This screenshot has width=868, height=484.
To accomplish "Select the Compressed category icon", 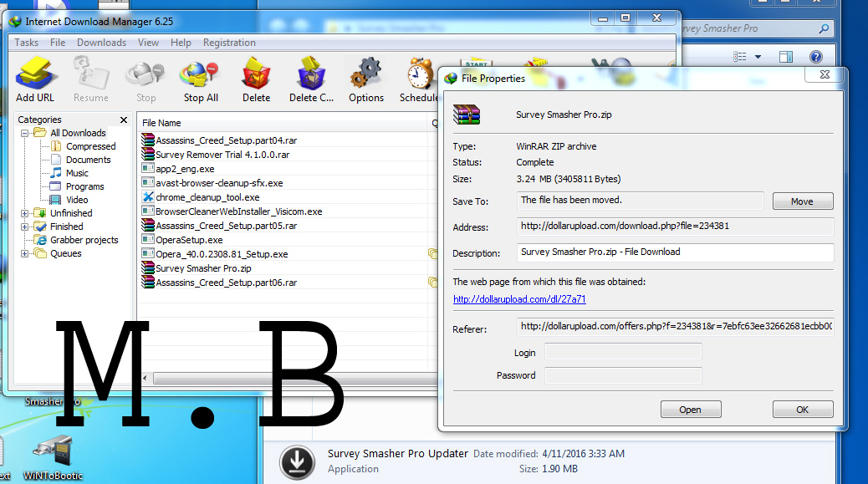I will pyautogui.click(x=56, y=146).
